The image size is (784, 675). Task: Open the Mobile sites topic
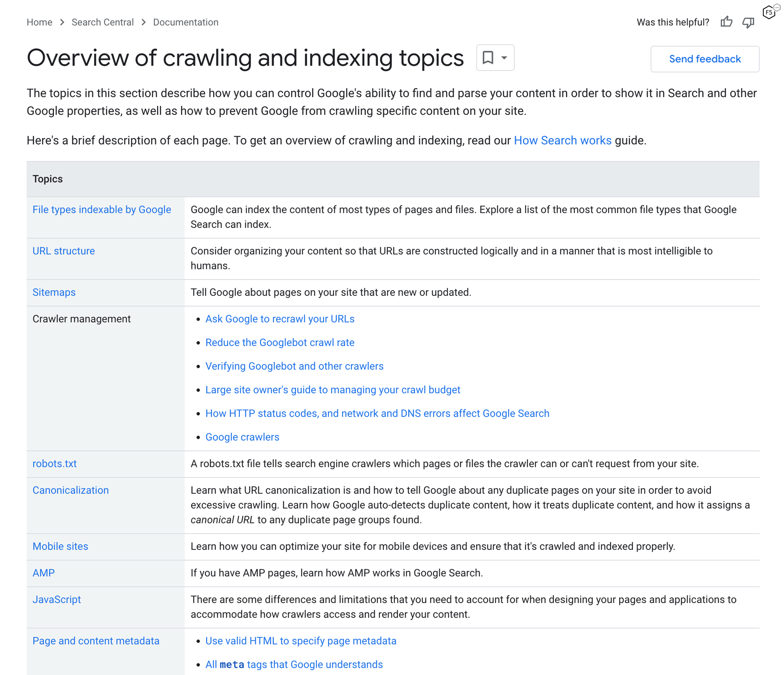(60, 546)
